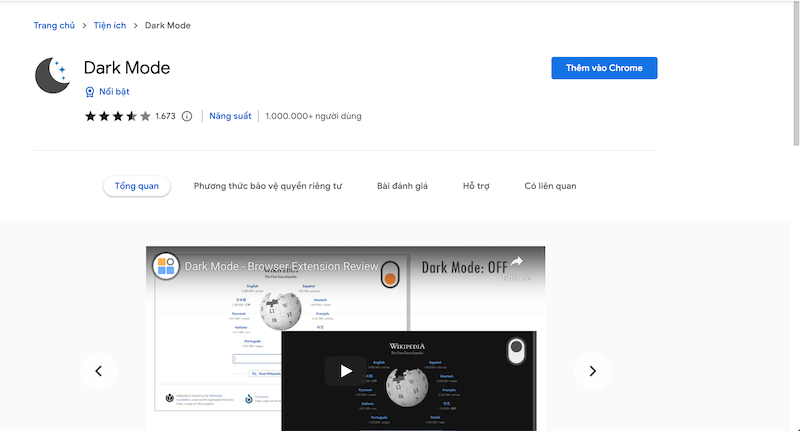
Task: Click the Dark Mode breadcrumb text
Action: [x=167, y=26]
